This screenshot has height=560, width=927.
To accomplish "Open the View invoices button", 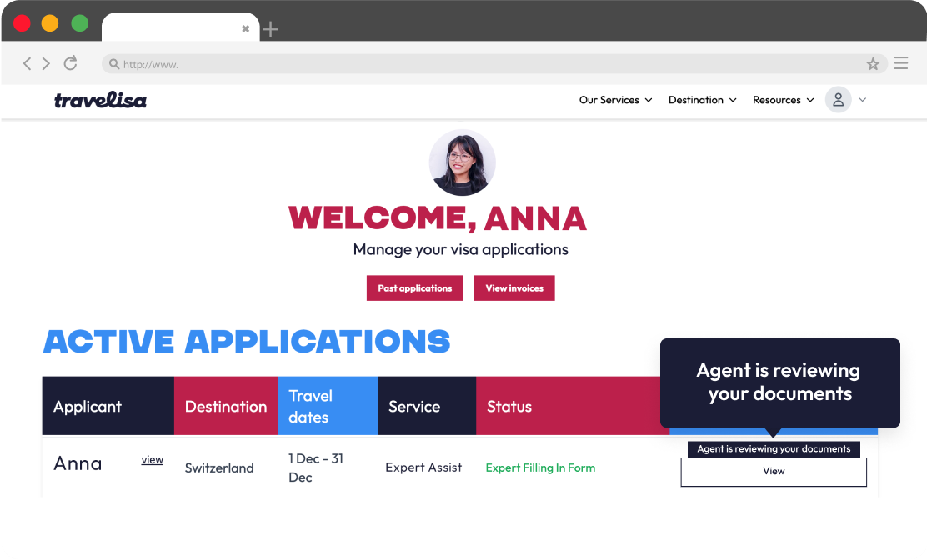I will [x=514, y=288].
